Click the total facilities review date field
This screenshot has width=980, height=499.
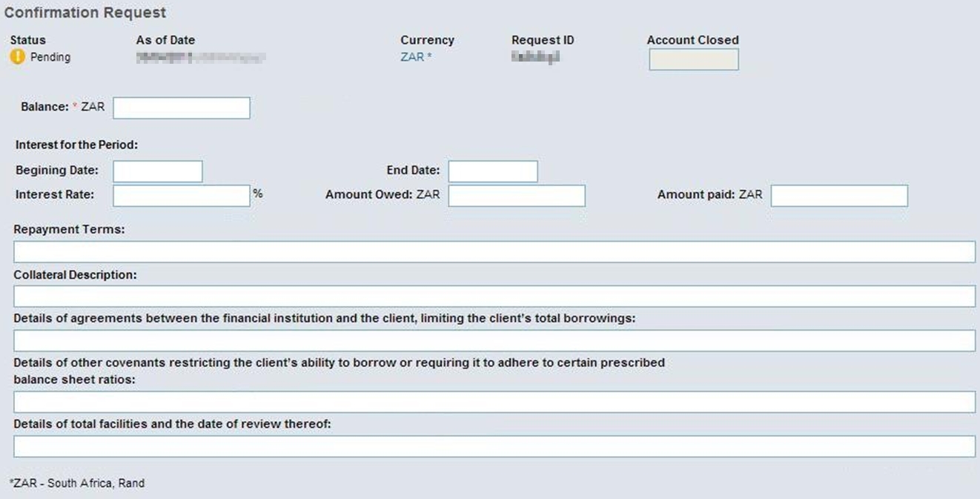coord(494,446)
